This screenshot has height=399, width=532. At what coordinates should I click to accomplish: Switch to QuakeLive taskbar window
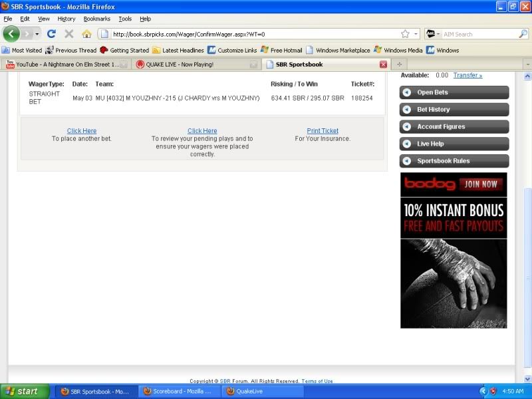(262, 391)
